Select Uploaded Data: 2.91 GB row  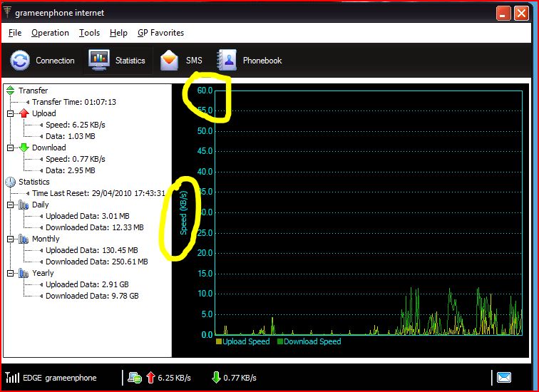click(x=87, y=284)
